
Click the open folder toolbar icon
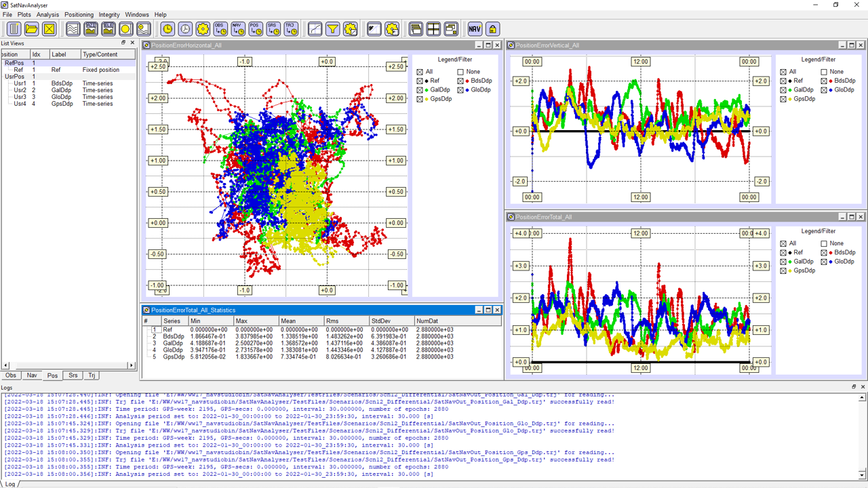(31, 28)
